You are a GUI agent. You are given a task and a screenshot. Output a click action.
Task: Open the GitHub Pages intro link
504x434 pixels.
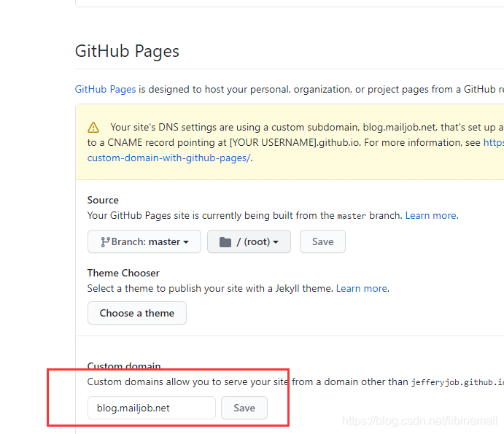tap(106, 89)
